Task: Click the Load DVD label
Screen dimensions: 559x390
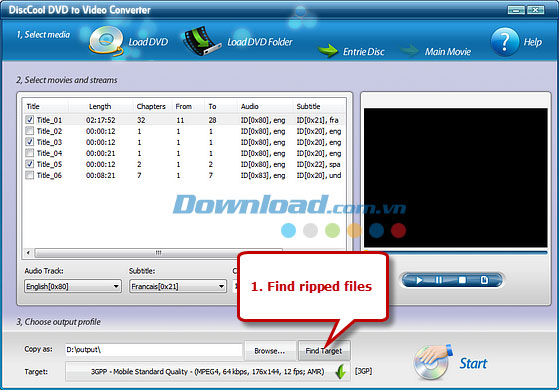Action: [148, 42]
